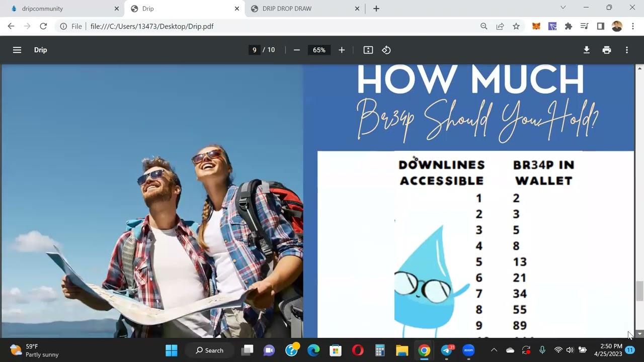Click the HOW MUCH heading

[x=470, y=79]
